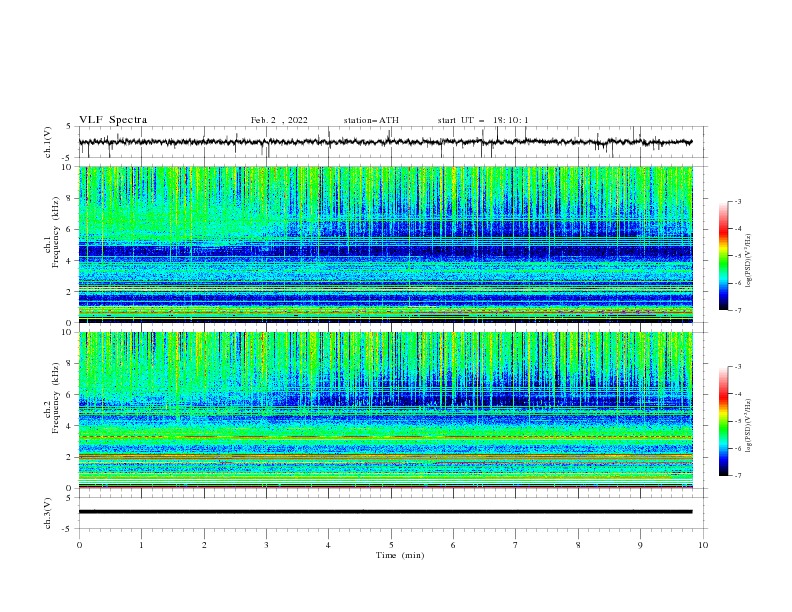Click the "5" tick on the ch.3(V) axis
The height and width of the screenshot is (612, 792).
[70, 498]
